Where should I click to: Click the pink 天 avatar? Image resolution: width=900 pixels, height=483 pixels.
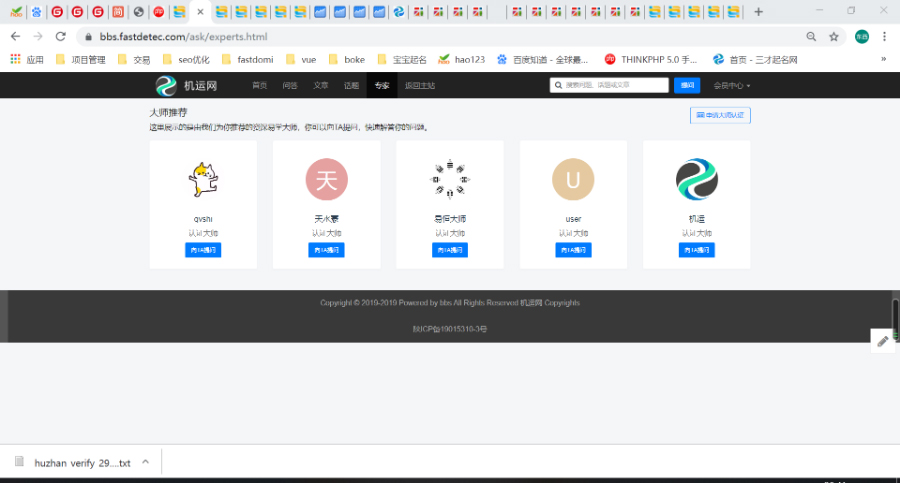pyautogui.click(x=326, y=179)
